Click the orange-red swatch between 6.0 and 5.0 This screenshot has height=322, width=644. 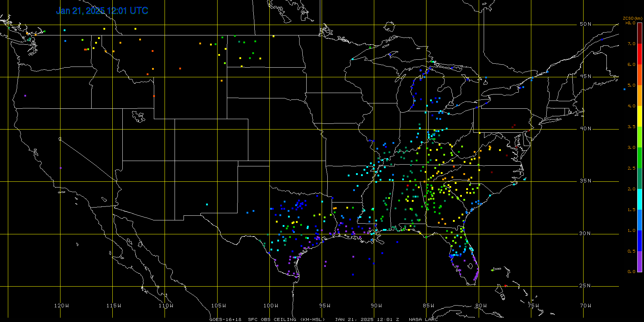tap(640, 75)
